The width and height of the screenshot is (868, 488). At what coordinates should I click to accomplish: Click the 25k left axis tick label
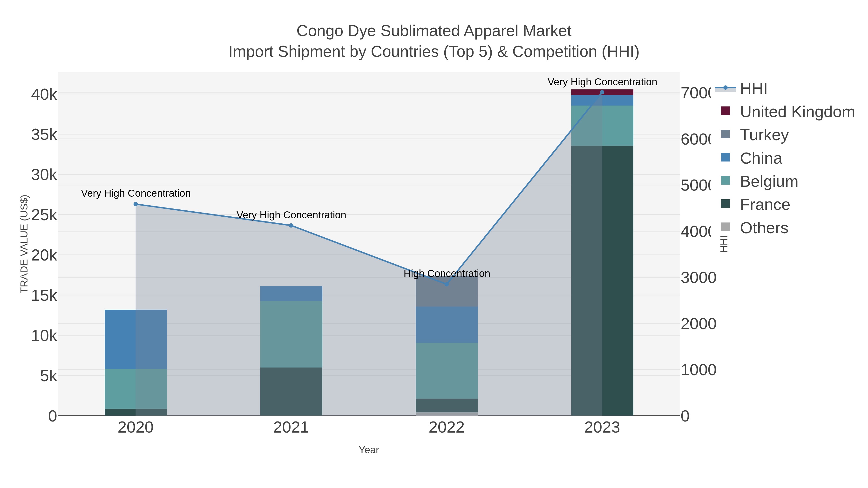coord(44,215)
